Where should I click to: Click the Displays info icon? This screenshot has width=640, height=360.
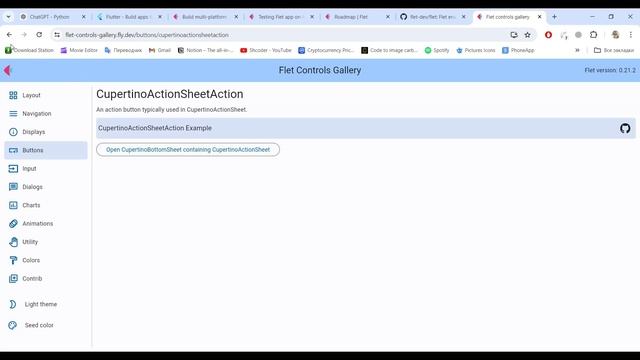click(13, 132)
